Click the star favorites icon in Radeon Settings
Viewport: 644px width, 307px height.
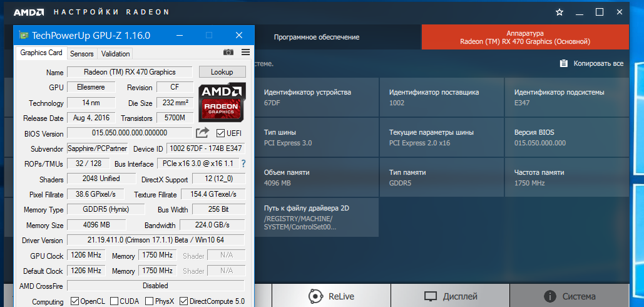pyautogui.click(x=559, y=12)
